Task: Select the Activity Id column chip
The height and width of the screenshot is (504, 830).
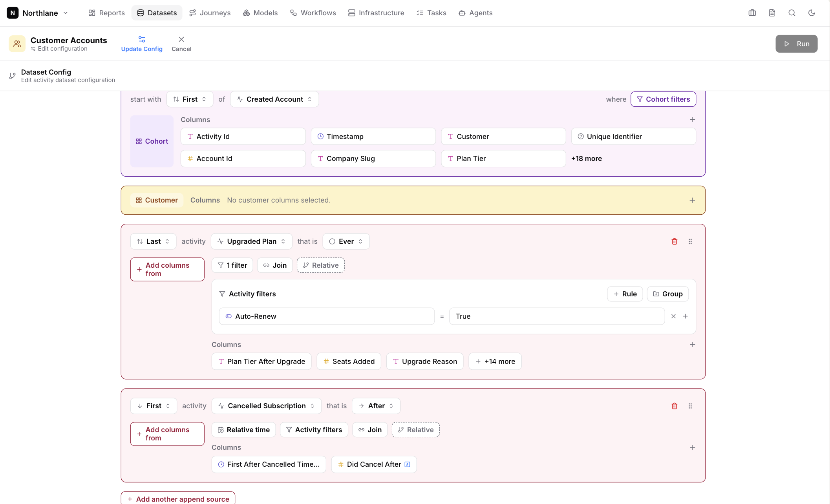Action: point(243,137)
